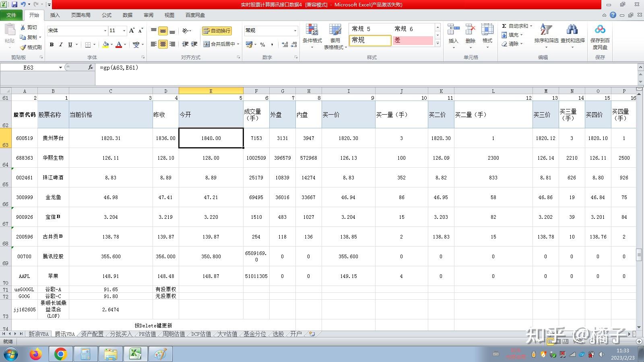Viewport: 644px width, 362px height.
Task: Click the fill color bucket swatch
Action: tap(105, 45)
